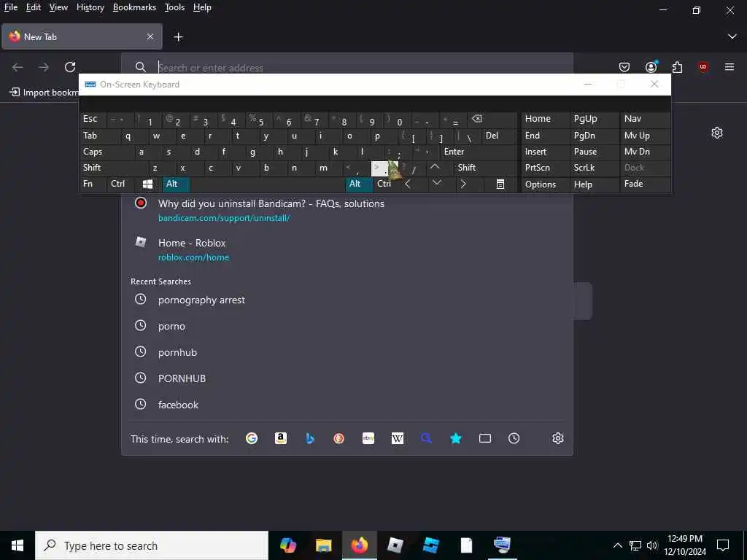Click the Windows logo key

pyautogui.click(x=147, y=184)
